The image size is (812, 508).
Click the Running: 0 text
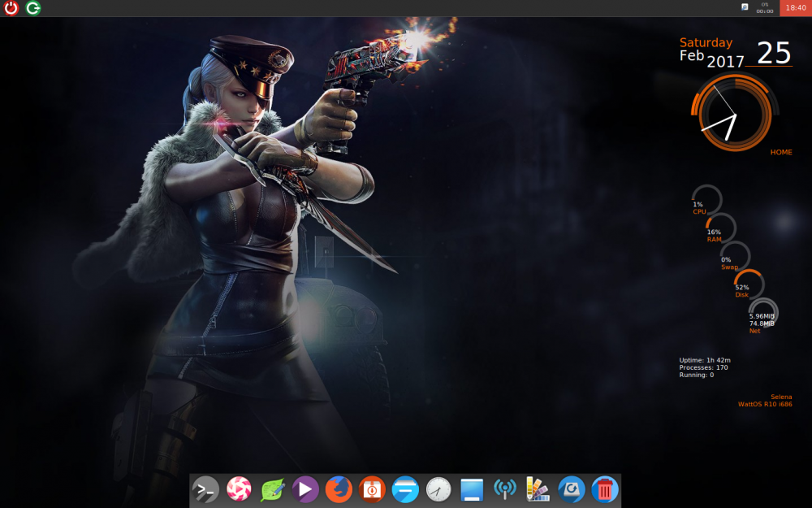point(697,374)
